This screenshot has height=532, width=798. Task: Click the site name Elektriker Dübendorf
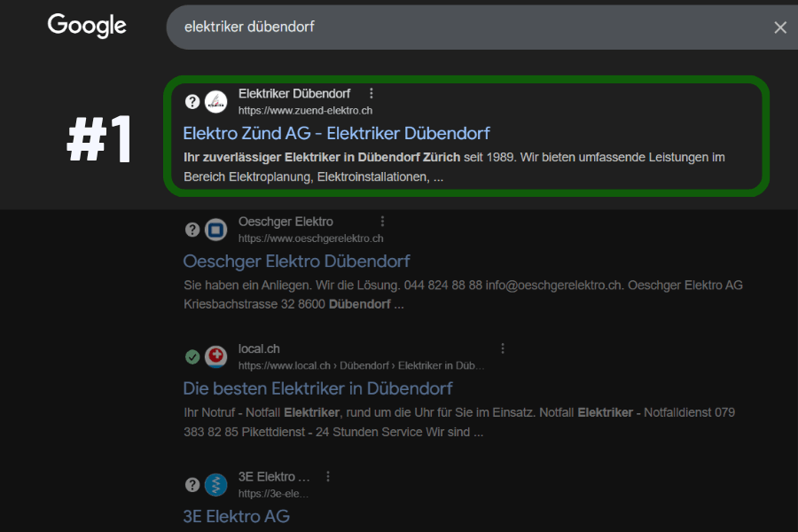pyautogui.click(x=294, y=94)
